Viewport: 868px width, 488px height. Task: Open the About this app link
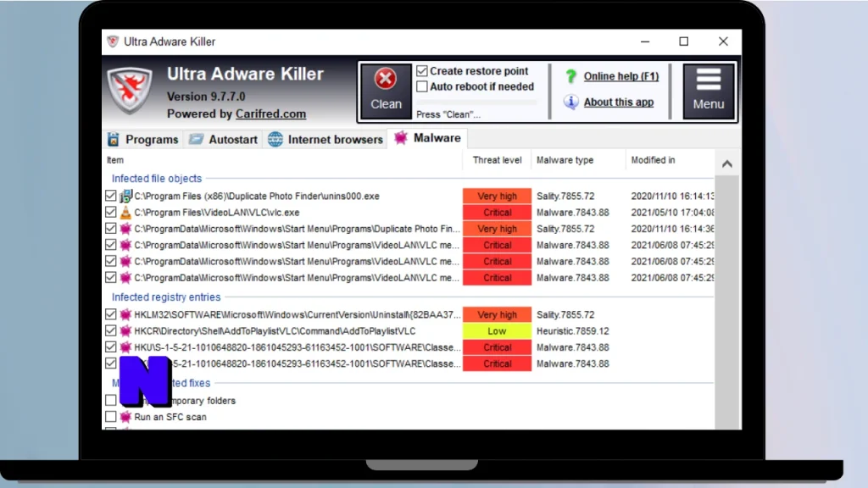618,102
